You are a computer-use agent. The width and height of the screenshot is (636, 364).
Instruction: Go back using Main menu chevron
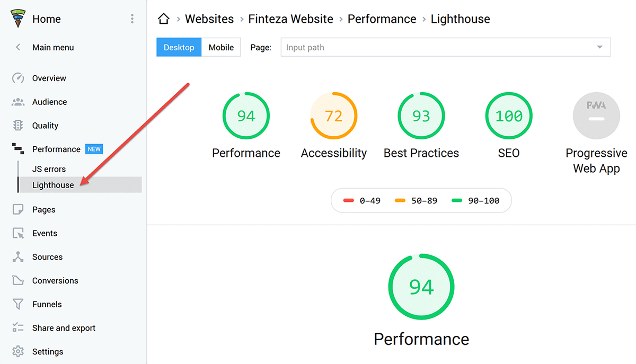pos(18,47)
